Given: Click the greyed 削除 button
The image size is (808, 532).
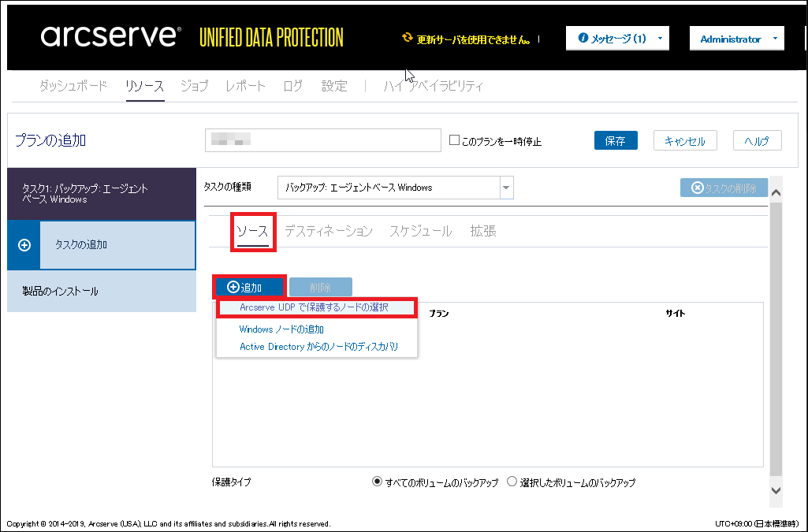Looking at the screenshot, I should [x=321, y=288].
